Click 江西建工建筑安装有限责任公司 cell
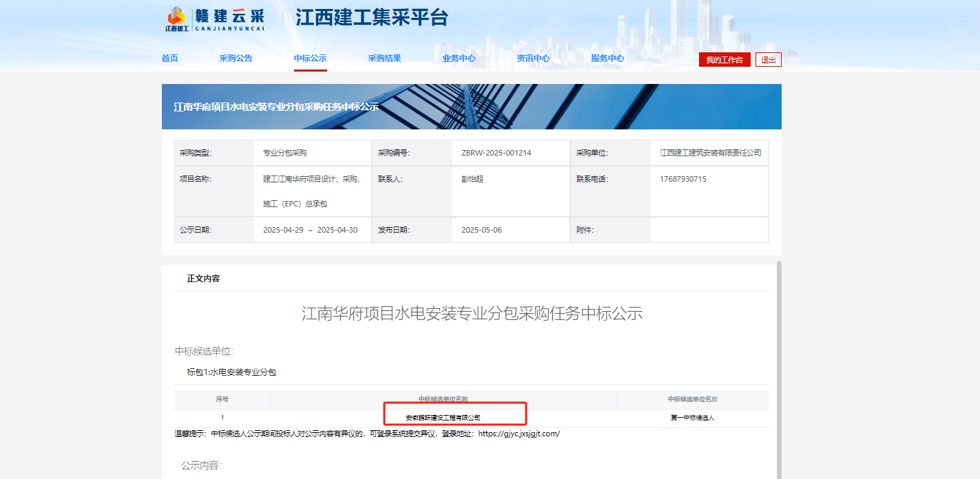The width and height of the screenshot is (980, 479). pyautogui.click(x=709, y=153)
